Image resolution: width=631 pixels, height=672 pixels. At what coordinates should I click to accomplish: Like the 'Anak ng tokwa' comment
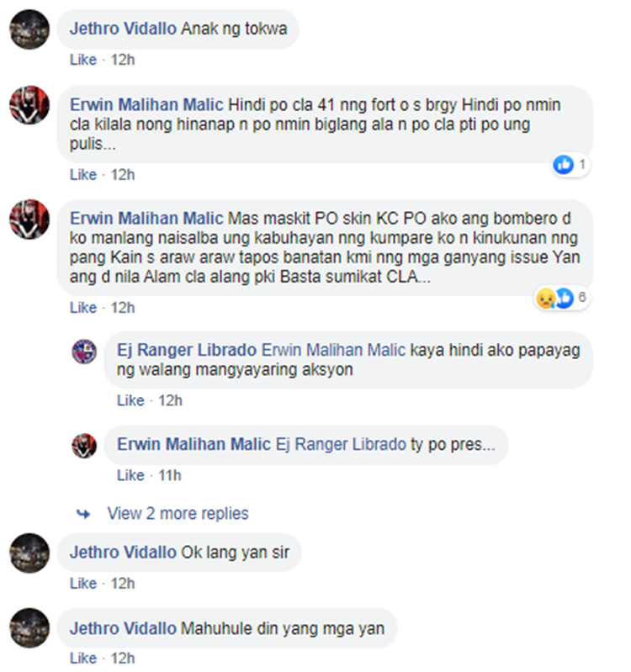83,60
